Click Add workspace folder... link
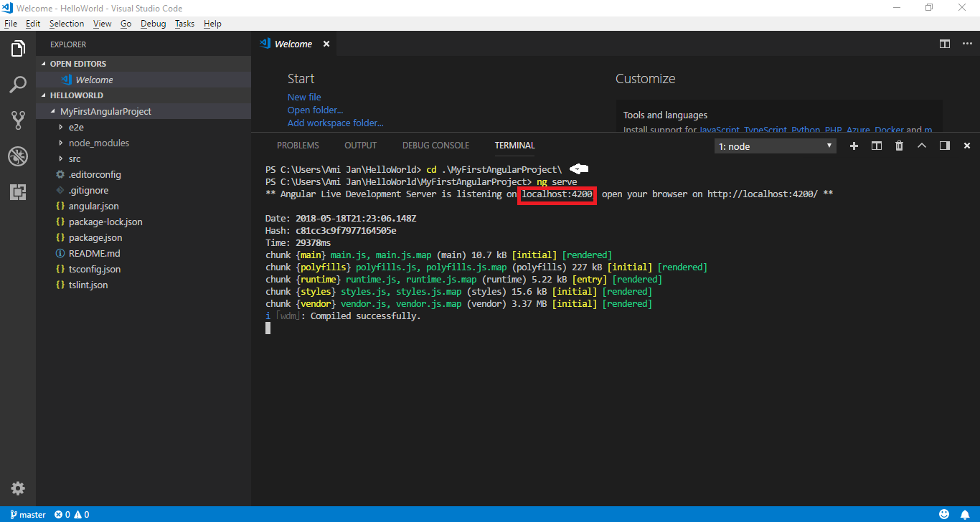The image size is (980, 522). (335, 123)
